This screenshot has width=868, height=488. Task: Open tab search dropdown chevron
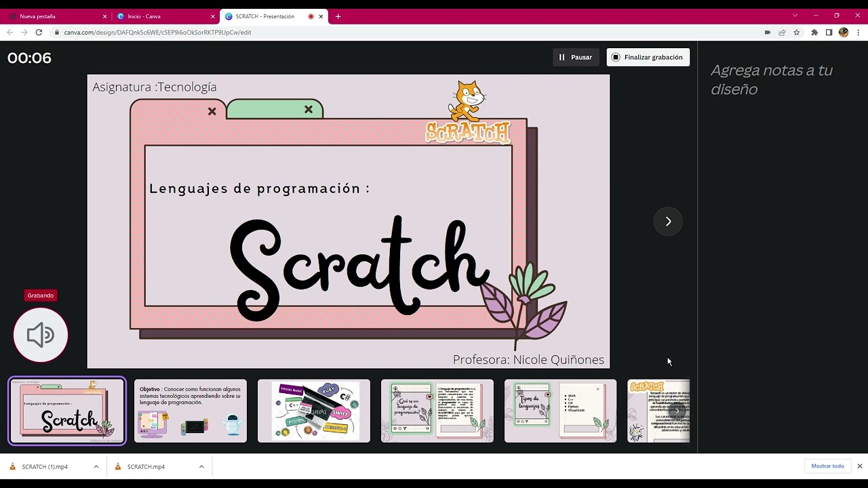(x=795, y=16)
